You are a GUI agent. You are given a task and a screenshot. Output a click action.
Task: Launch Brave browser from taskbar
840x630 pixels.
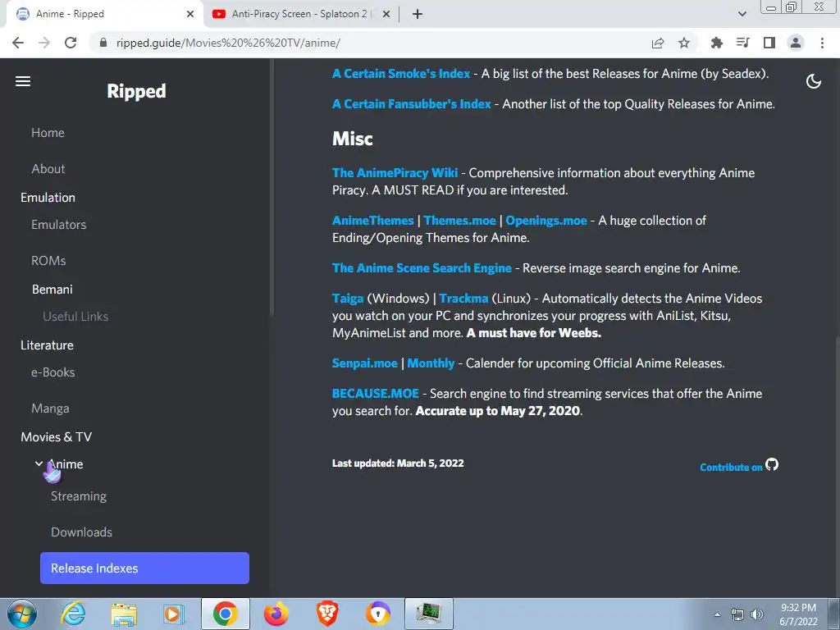click(x=327, y=614)
